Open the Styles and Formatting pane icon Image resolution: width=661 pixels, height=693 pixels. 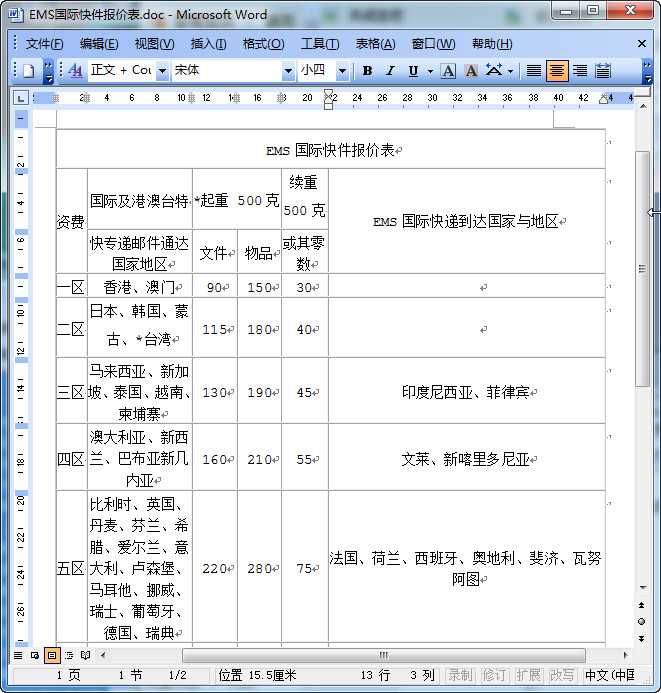pos(76,71)
